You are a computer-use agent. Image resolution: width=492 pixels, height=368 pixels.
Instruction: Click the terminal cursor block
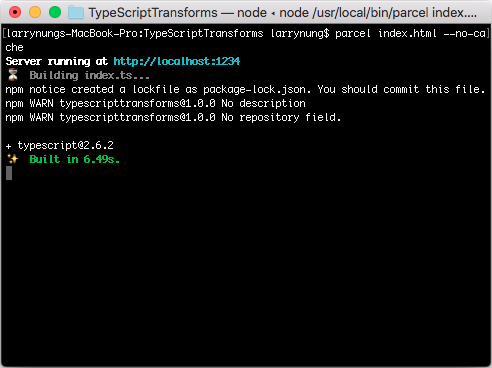[9, 173]
